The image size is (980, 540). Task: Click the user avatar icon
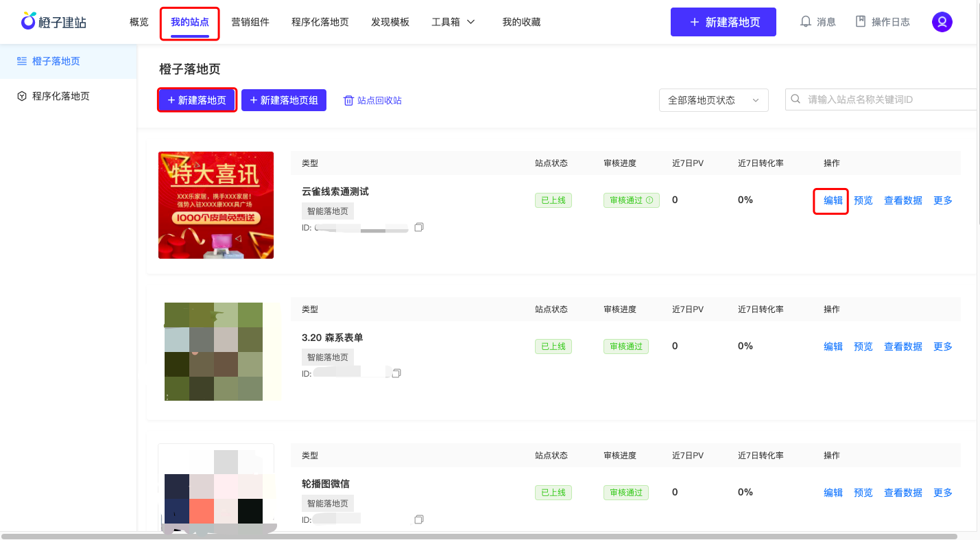pyautogui.click(x=942, y=21)
